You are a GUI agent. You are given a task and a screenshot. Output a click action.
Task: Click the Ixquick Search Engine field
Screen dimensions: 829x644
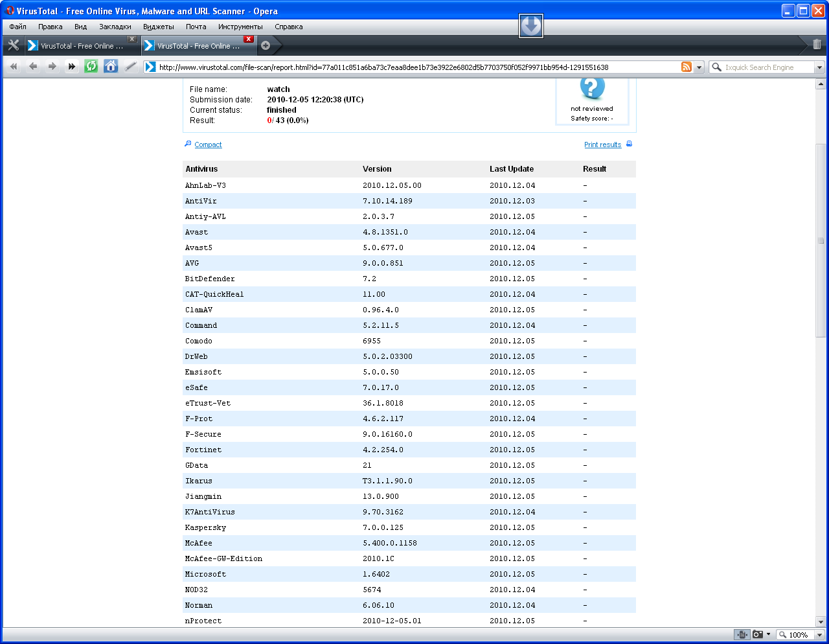pyautogui.click(x=767, y=67)
